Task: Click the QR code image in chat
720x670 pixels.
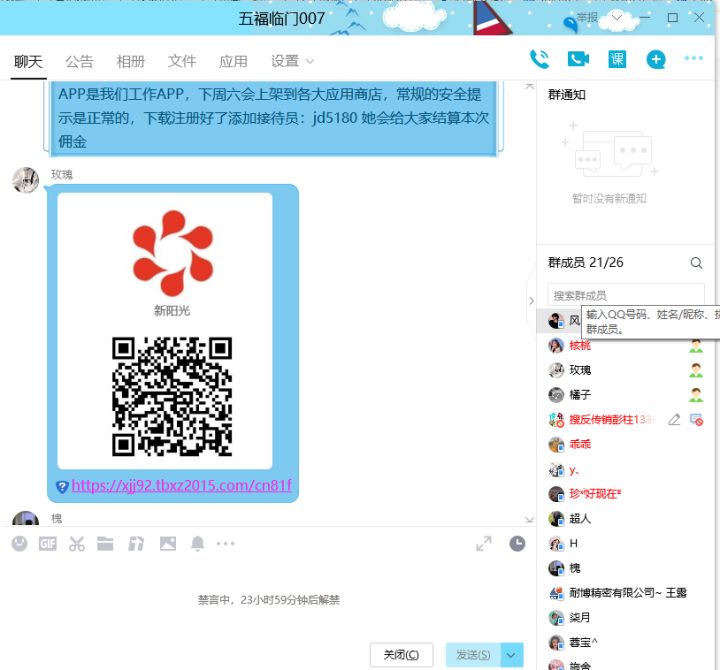Action: point(172,397)
